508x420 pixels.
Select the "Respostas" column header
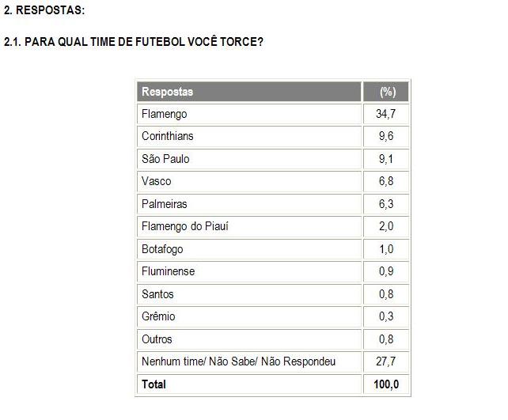click(x=167, y=92)
